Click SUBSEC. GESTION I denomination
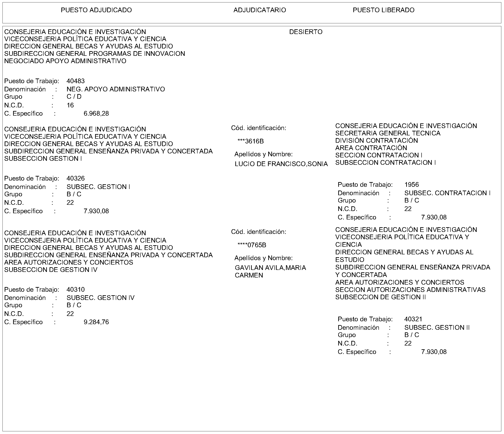 point(98,187)
